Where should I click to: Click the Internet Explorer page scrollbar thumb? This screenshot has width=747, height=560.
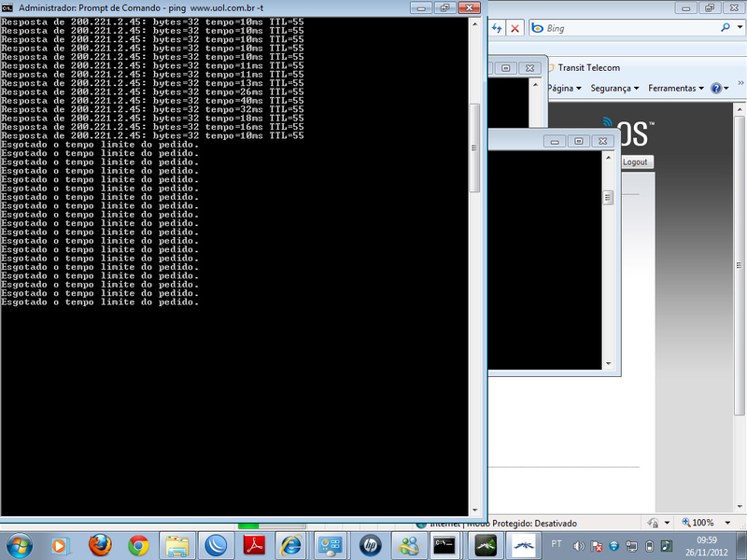tap(739, 265)
